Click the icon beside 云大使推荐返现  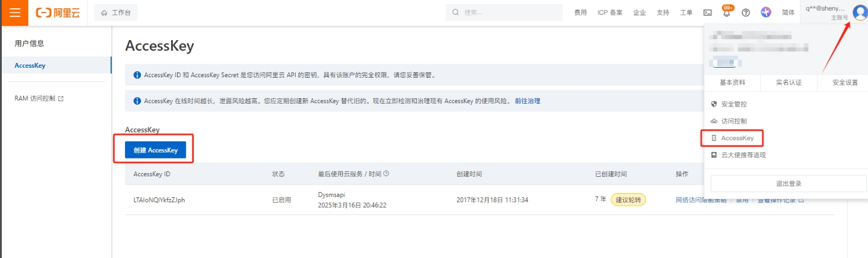coord(714,155)
